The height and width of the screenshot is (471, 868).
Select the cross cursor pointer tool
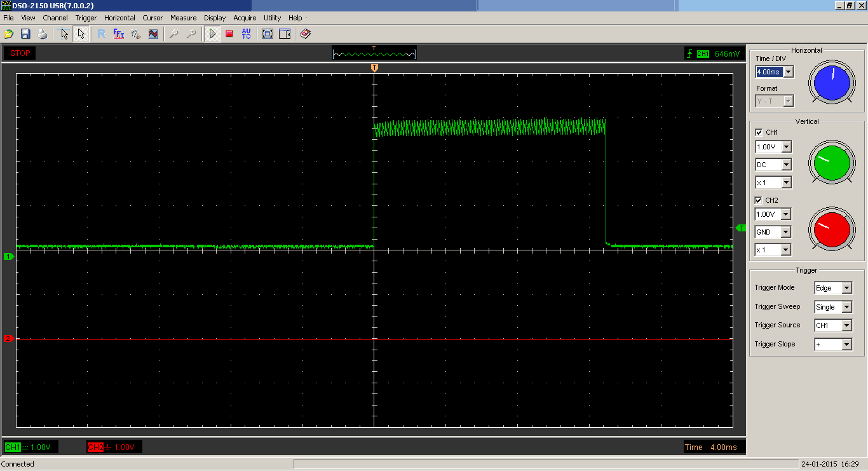pyautogui.click(x=64, y=34)
